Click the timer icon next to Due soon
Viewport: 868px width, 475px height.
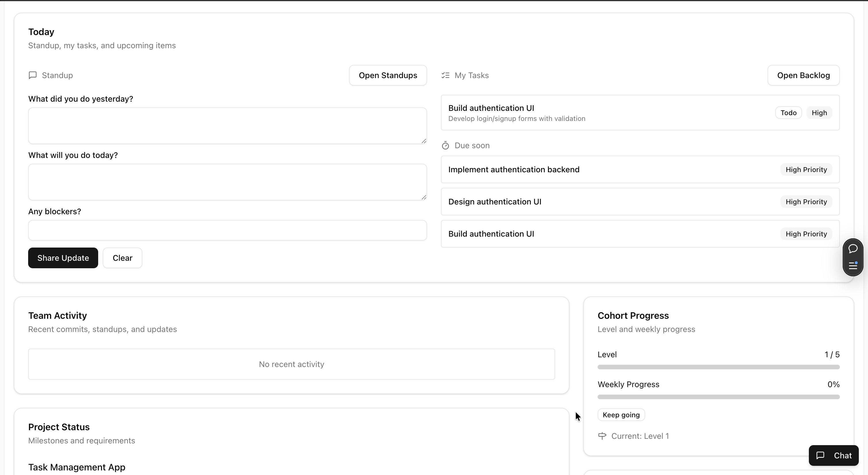[x=445, y=145]
